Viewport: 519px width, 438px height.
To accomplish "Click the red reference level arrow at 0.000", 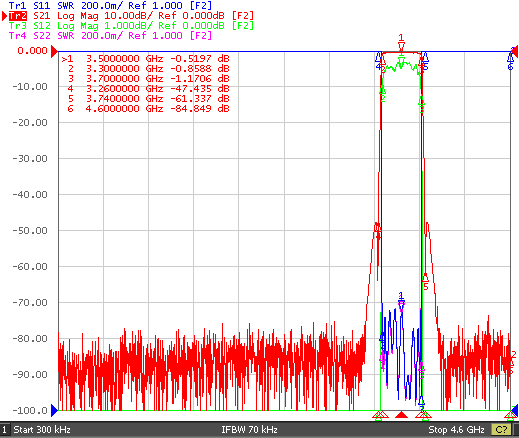I will coord(54,52).
